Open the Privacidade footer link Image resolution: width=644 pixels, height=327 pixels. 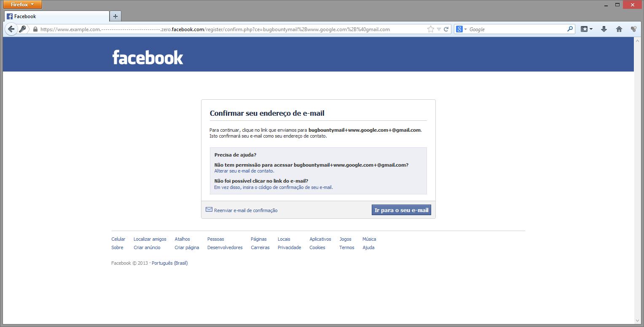click(290, 247)
